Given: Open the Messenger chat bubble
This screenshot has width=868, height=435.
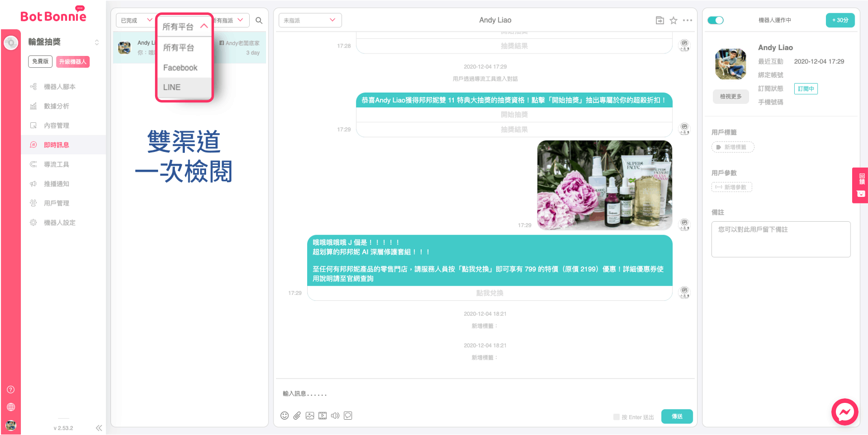Looking at the screenshot, I should pos(845,412).
